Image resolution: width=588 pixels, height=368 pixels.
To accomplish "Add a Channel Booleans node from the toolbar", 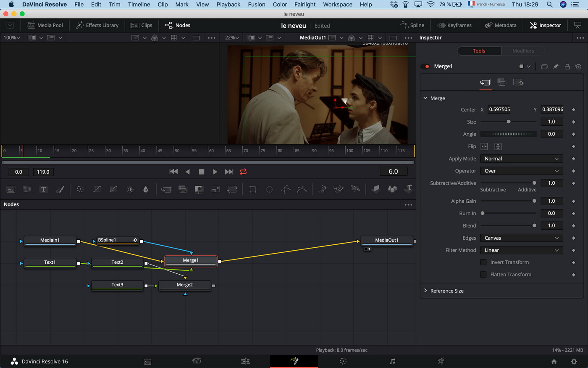I will 183,189.
